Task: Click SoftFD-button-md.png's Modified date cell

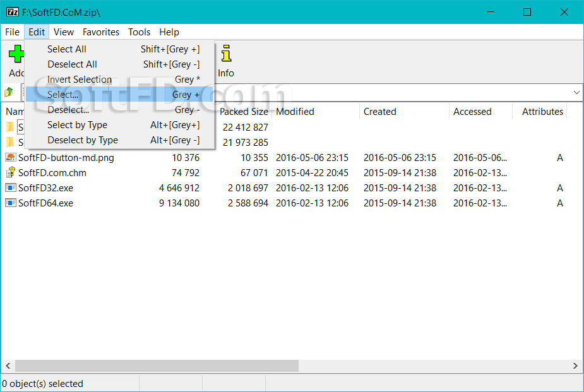Action: click(x=312, y=158)
